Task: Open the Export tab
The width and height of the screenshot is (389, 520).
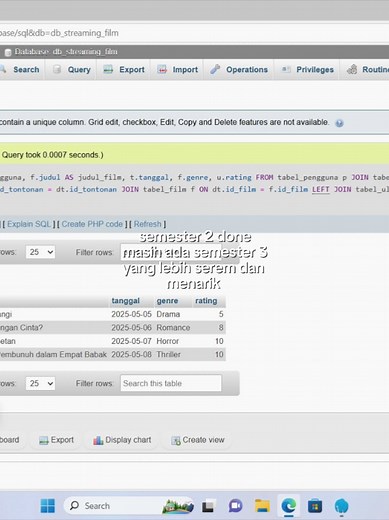Action: click(124, 70)
